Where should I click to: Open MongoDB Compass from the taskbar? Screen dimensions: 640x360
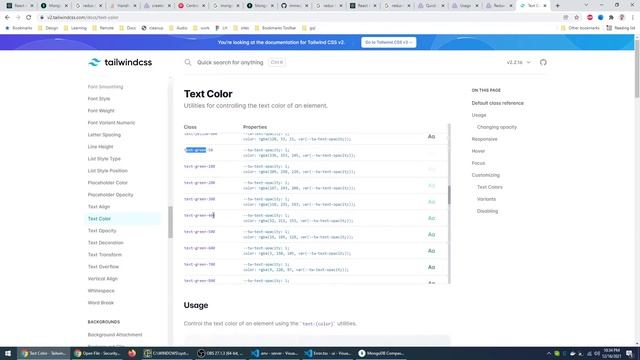point(381,353)
